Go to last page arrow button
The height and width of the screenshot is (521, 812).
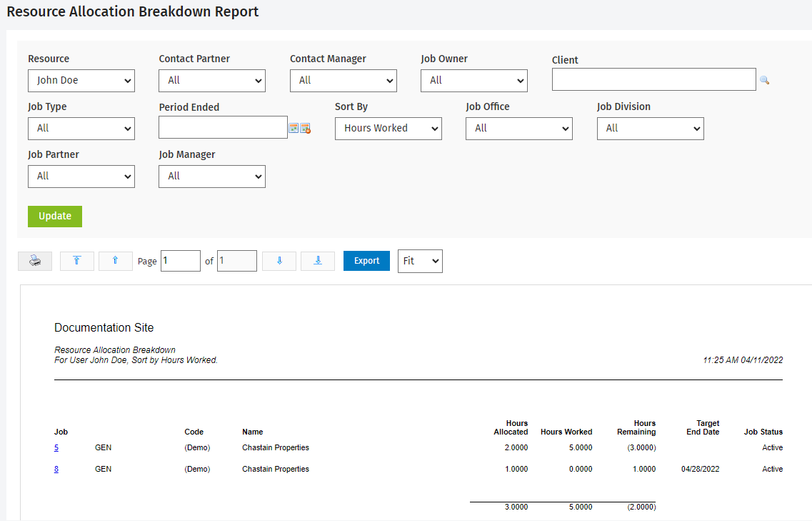[318, 261]
